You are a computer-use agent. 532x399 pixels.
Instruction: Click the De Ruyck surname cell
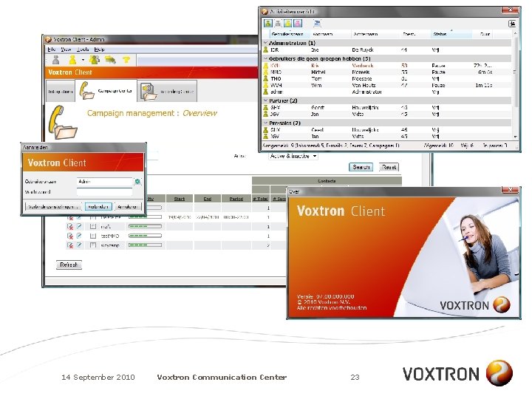(x=363, y=50)
